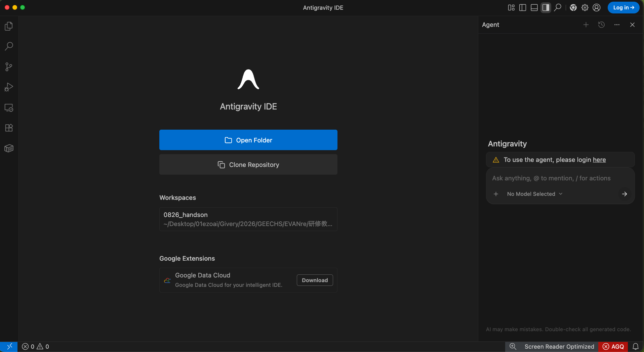644x352 pixels.
Task: Open the Extensions view
Action: [x=9, y=128]
